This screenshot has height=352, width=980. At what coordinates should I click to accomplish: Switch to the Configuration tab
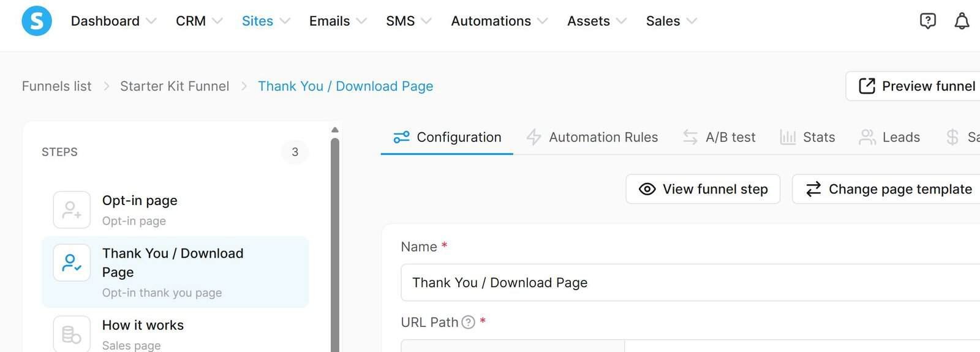(x=447, y=137)
